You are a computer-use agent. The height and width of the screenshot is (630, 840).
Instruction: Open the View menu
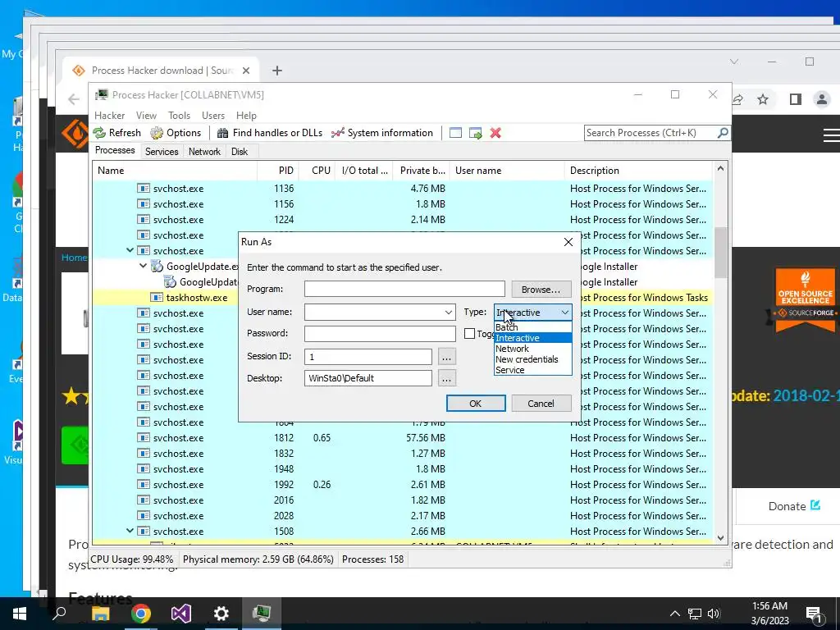click(146, 116)
